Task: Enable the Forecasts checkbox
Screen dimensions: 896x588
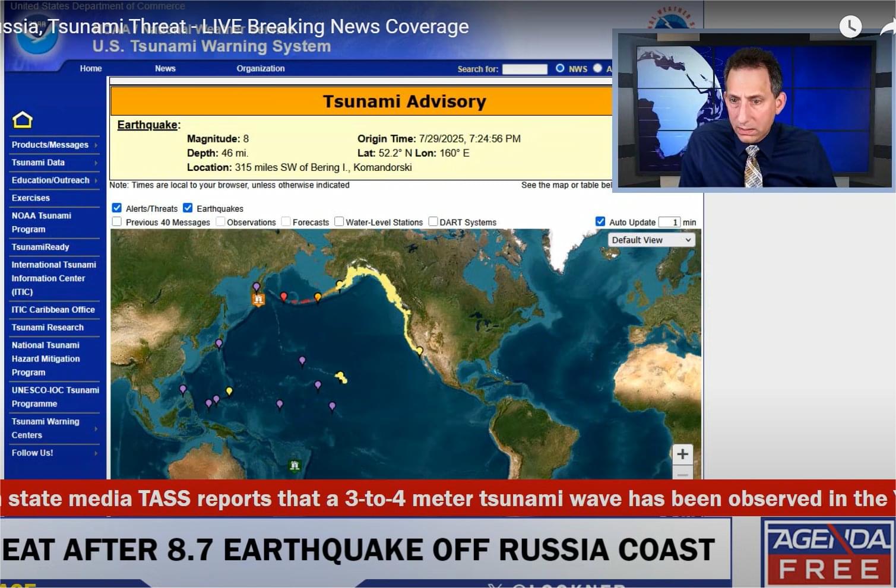Action: (x=286, y=221)
